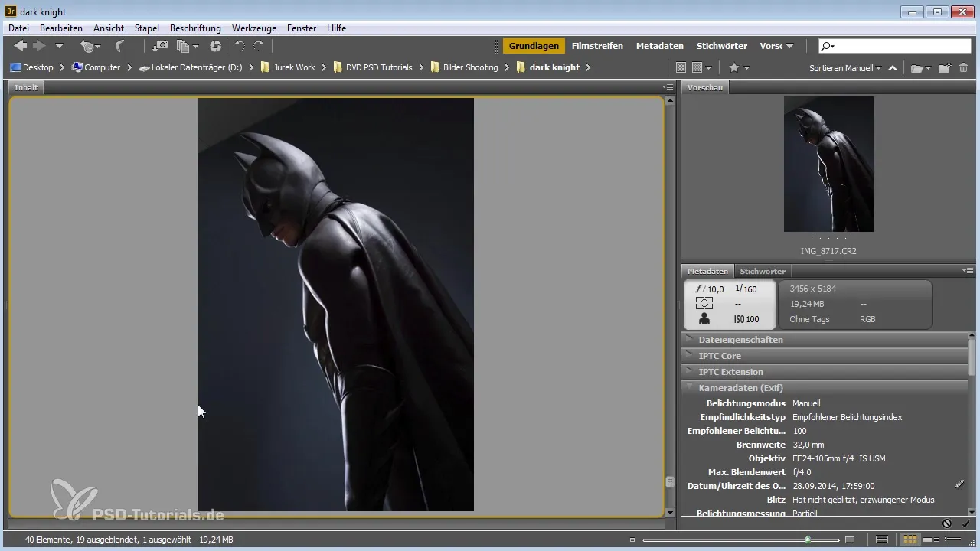Open the parent/favorites navigation dropdown arrow
The width and height of the screenshot is (980, 551).
(x=59, y=47)
